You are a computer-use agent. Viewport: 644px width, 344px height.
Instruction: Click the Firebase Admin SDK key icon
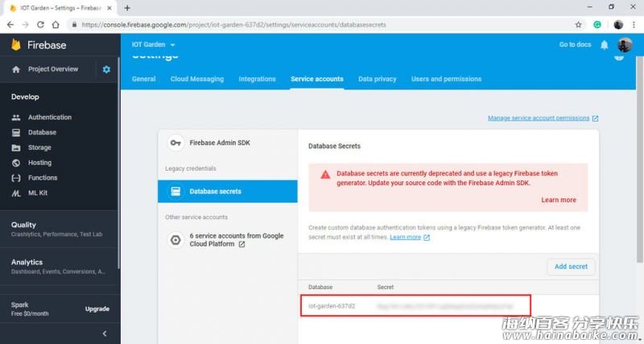(175, 143)
